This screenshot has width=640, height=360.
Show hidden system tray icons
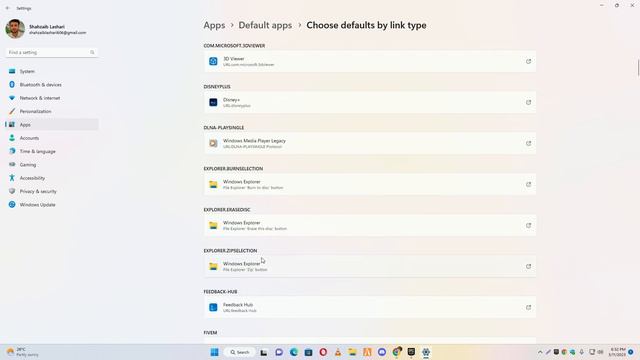(540, 352)
